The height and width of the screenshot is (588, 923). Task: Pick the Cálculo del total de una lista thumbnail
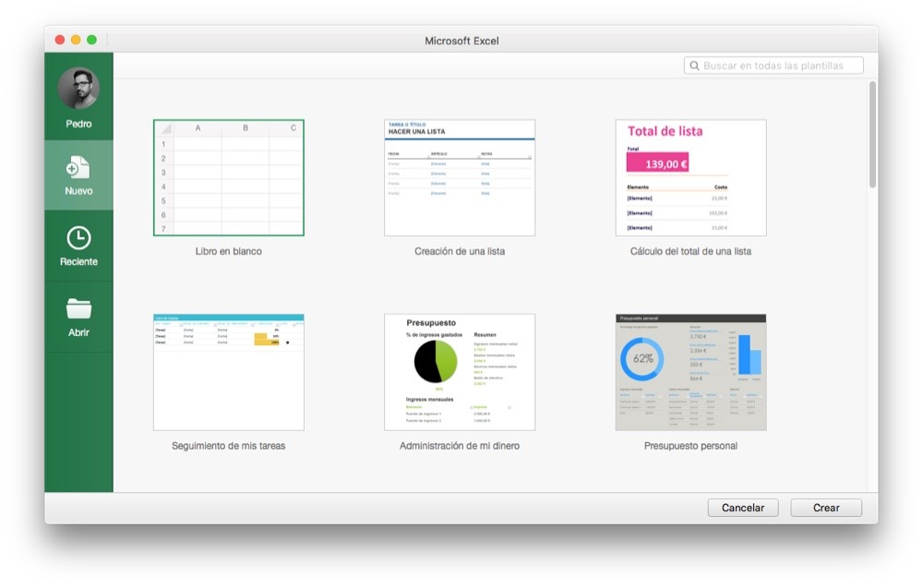[x=690, y=178]
